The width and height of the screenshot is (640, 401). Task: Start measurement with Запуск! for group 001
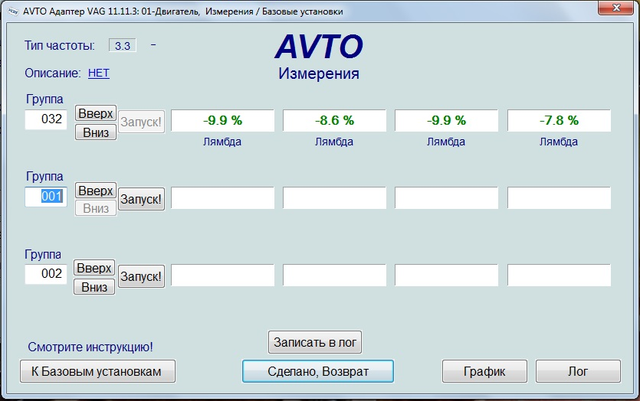click(141, 199)
